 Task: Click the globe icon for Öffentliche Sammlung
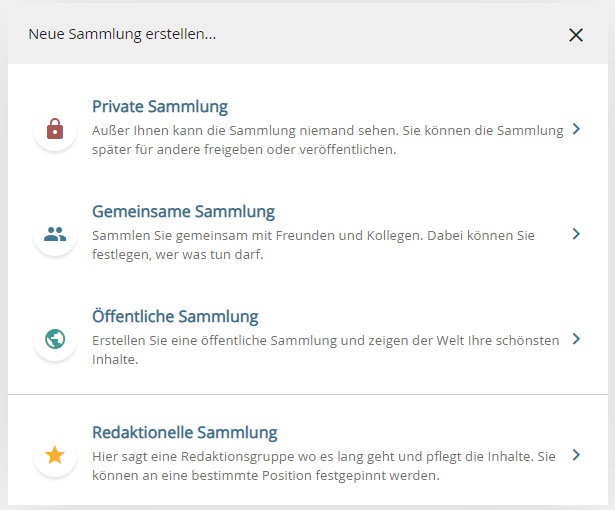pyautogui.click(x=55, y=340)
